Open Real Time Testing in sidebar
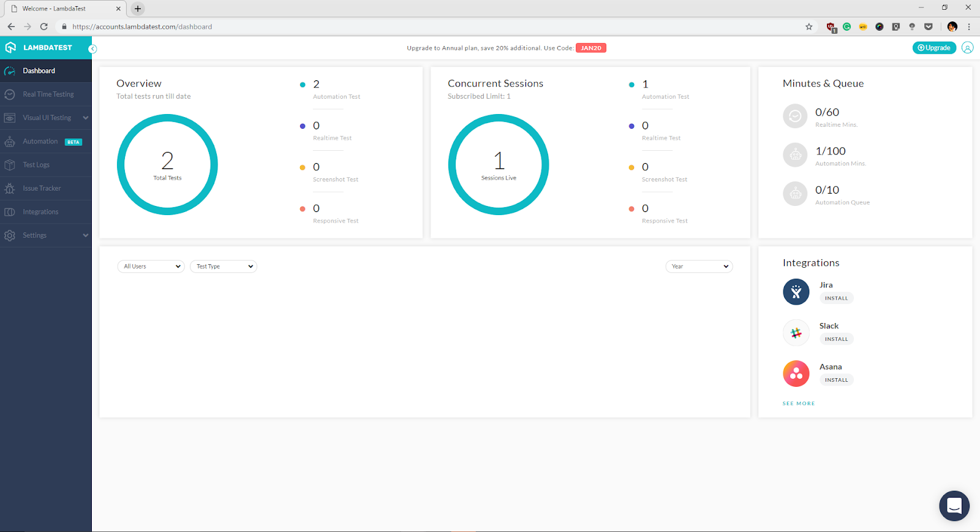 48,94
